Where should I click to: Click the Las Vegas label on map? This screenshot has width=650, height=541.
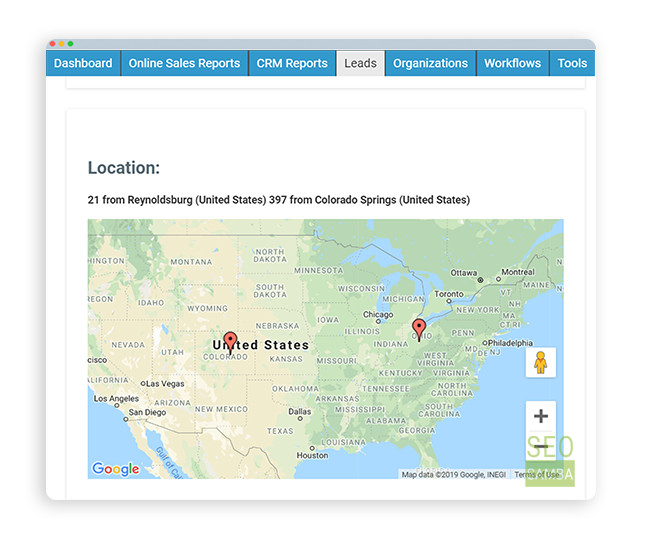[165, 383]
